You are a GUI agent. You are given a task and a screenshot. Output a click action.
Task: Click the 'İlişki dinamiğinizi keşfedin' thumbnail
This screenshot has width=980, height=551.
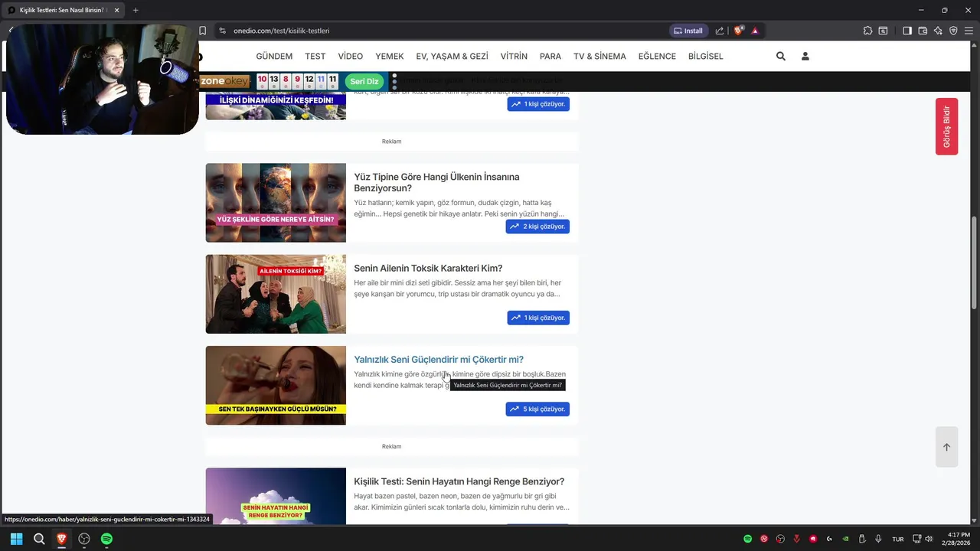coord(276,106)
